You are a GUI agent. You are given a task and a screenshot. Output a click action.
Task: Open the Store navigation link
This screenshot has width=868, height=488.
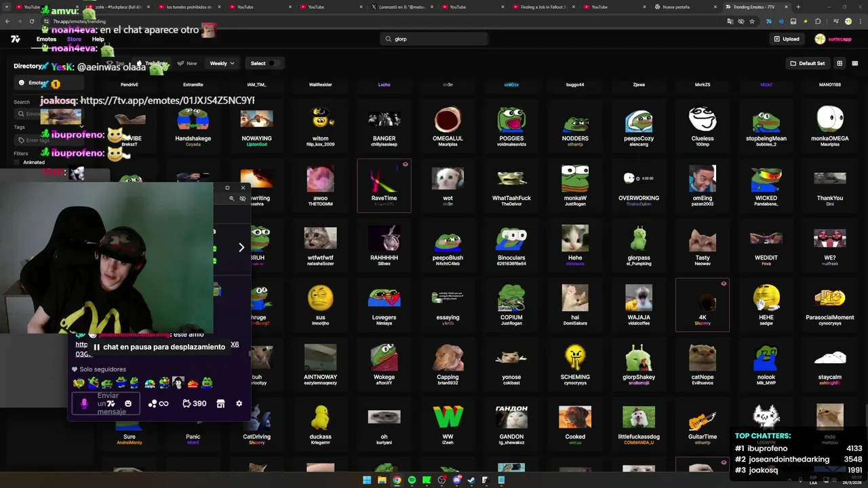[74, 39]
